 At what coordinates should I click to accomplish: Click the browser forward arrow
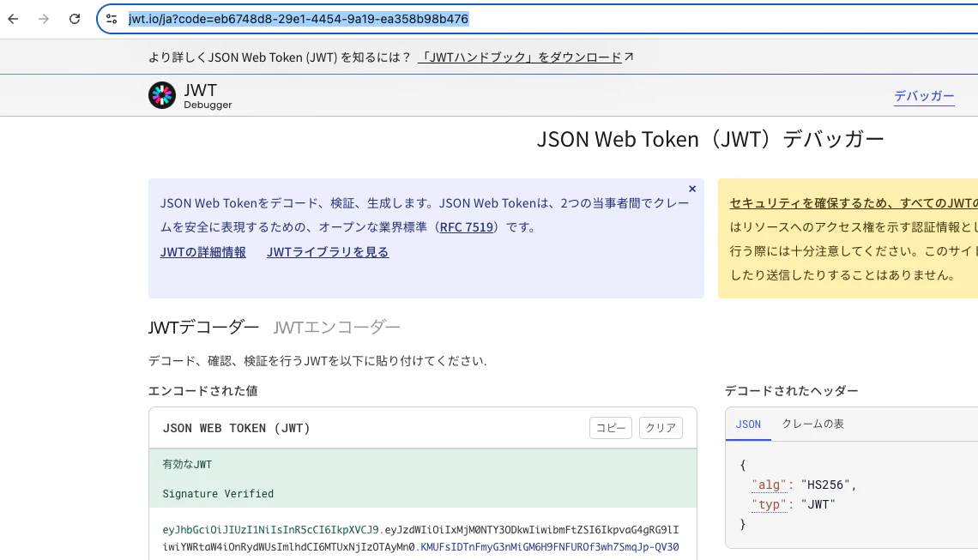(43, 19)
